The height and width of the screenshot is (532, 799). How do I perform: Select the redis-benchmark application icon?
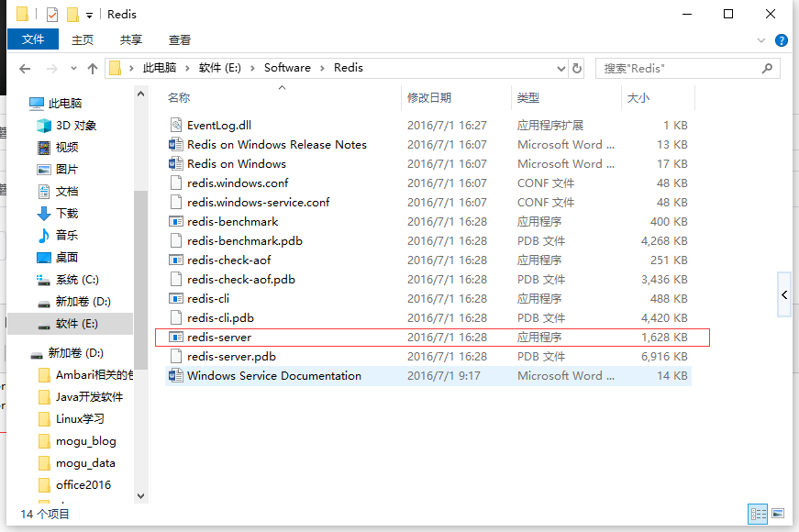[x=176, y=222]
